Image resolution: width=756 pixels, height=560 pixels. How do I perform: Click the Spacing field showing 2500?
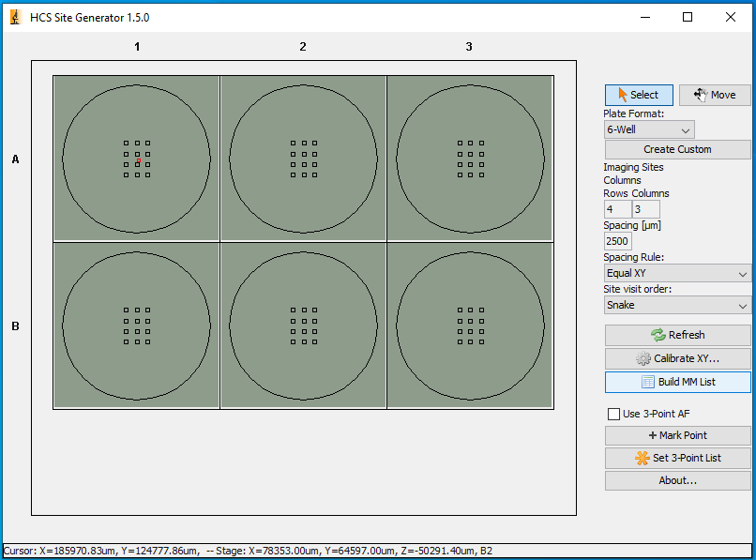click(617, 241)
